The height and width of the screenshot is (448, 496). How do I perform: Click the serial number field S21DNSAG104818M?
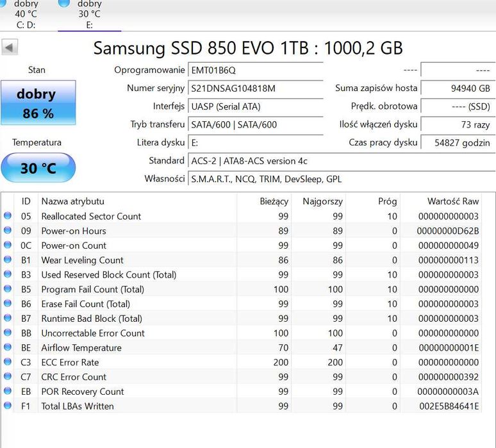tap(256, 88)
